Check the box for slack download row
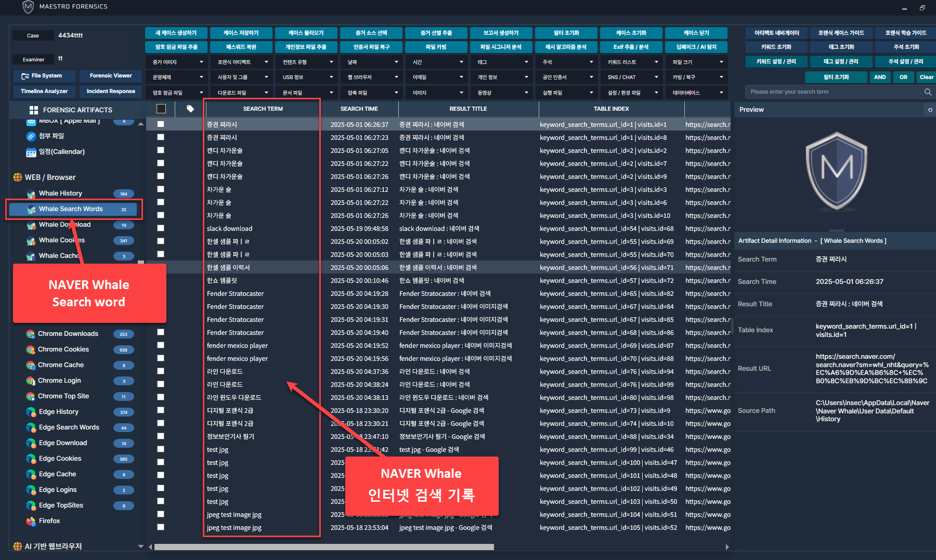This screenshot has height=560, width=936. (x=161, y=228)
